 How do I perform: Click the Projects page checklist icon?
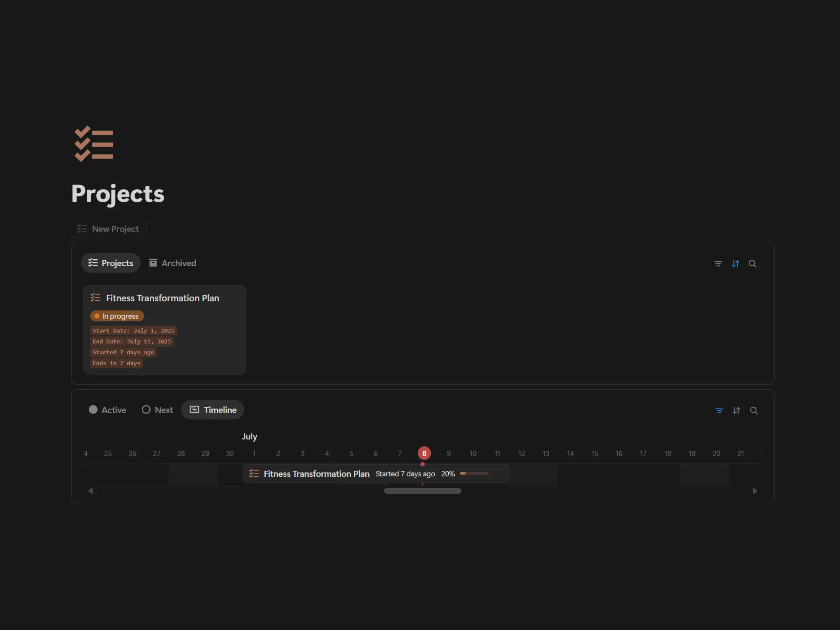point(94,144)
